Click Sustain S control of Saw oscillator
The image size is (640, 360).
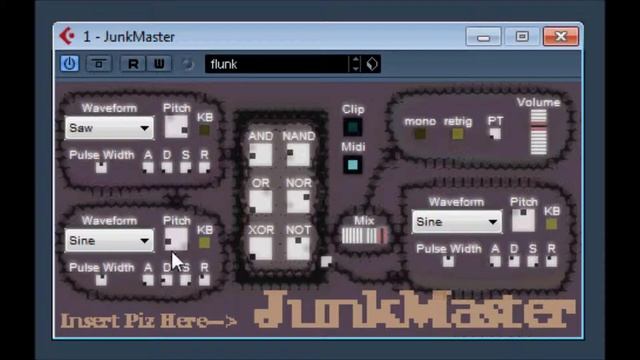pyautogui.click(x=185, y=167)
